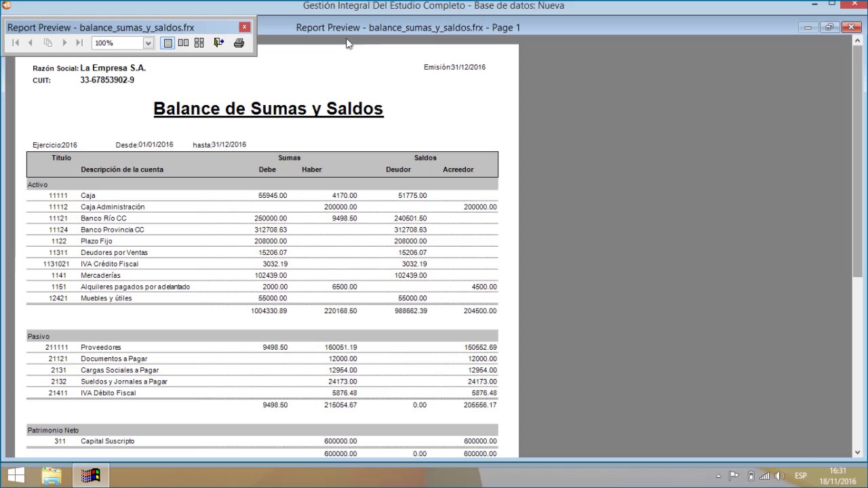This screenshot has width=868, height=488.
Task: Print the report using the printer icon
Action: (239, 43)
